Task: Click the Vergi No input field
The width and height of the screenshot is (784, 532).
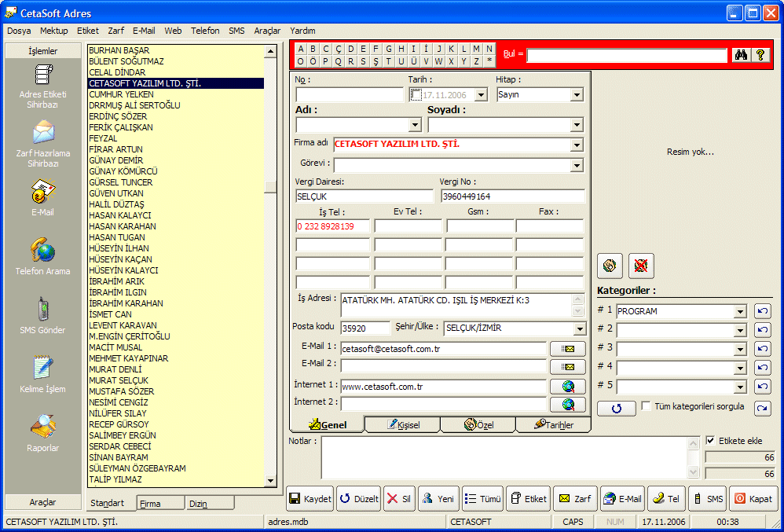Action: coord(513,196)
